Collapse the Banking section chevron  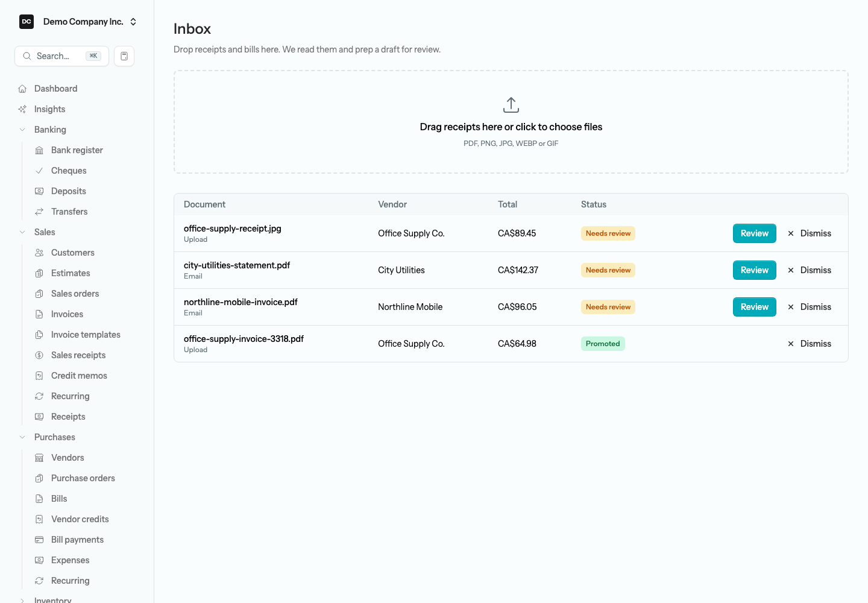pyautogui.click(x=22, y=130)
